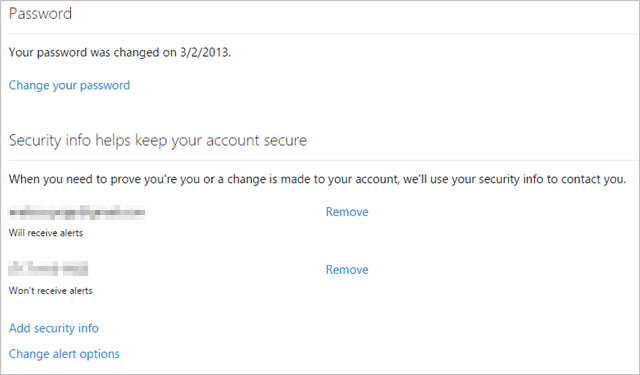Click the blurred entry above 'Won't receive alerts'

48,268
